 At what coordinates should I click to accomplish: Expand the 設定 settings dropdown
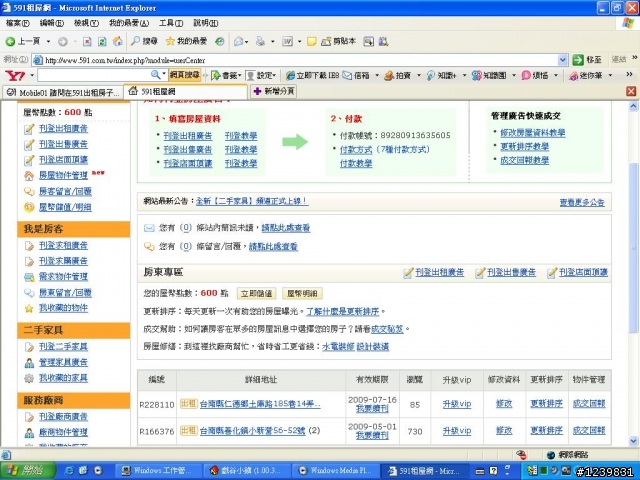coord(276,76)
